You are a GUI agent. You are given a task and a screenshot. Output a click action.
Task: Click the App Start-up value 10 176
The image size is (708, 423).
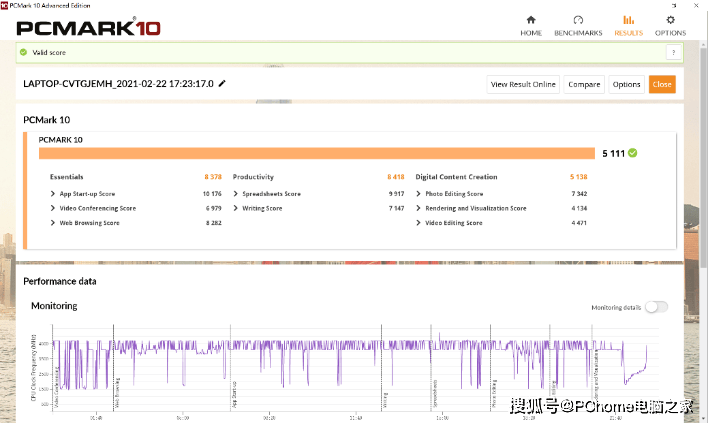pos(212,194)
